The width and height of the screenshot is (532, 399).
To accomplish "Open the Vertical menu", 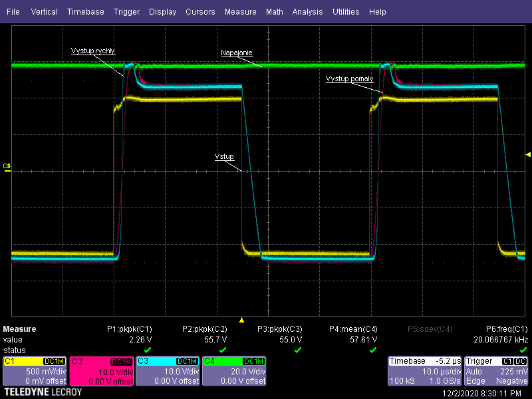I will [x=44, y=12].
